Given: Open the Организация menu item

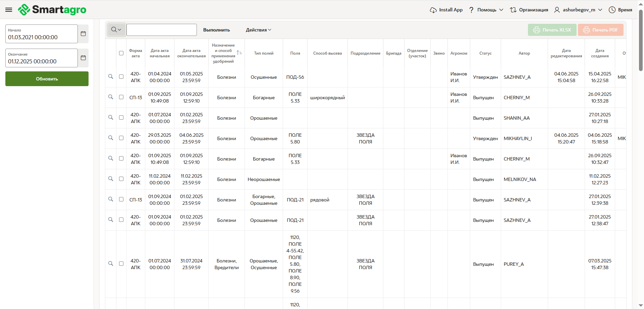Looking at the screenshot, I should coord(529,10).
